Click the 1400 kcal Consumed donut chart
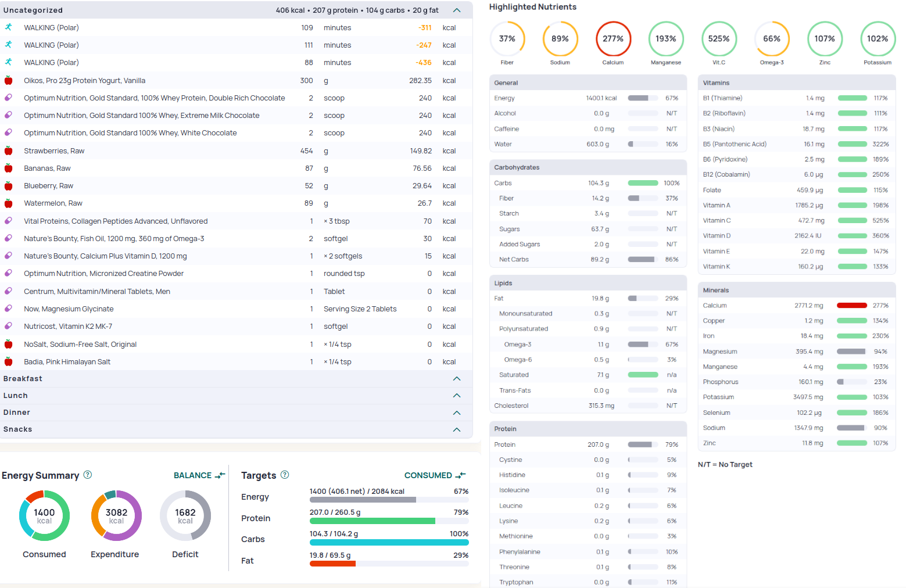 [x=44, y=516]
